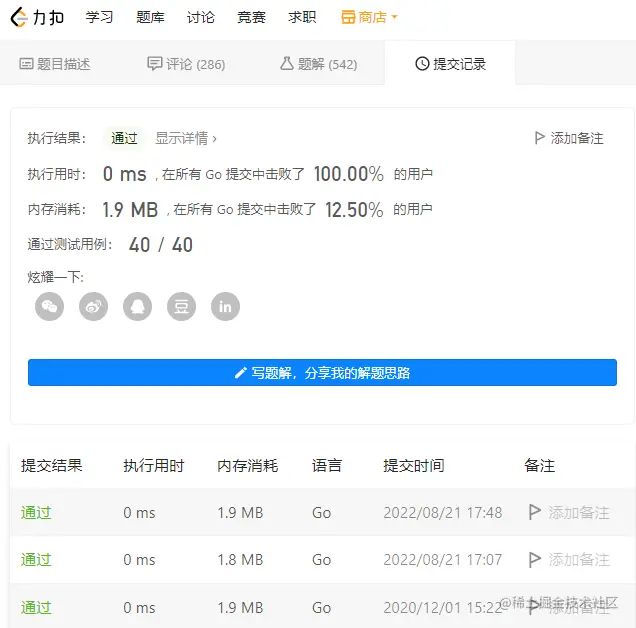Click the 2022/08/21 17:07 timestamp
This screenshot has height=628, width=636.
(443, 560)
